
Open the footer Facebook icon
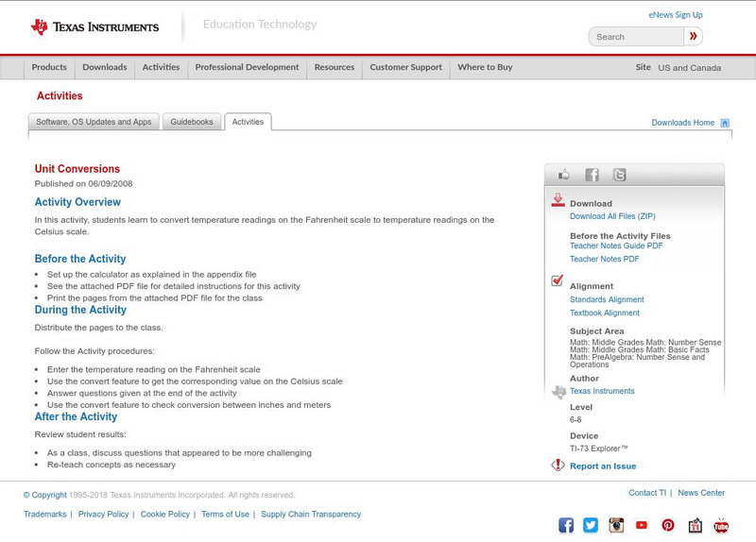tap(566, 525)
